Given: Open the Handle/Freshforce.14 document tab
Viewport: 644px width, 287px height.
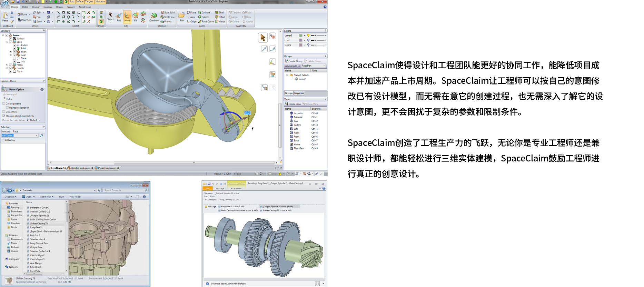Looking at the screenshot, I should [x=80, y=168].
